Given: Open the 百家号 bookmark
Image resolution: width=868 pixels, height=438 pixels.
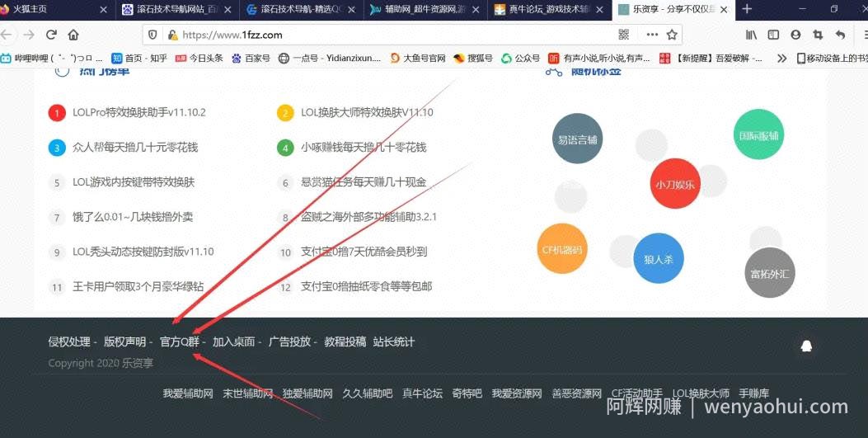Looking at the screenshot, I should click(x=251, y=58).
